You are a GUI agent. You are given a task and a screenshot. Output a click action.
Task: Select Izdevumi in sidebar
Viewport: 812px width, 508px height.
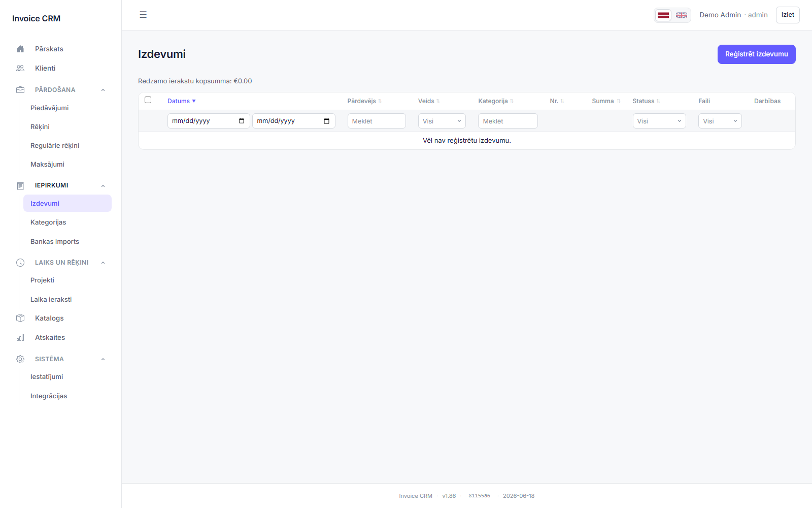coord(67,203)
